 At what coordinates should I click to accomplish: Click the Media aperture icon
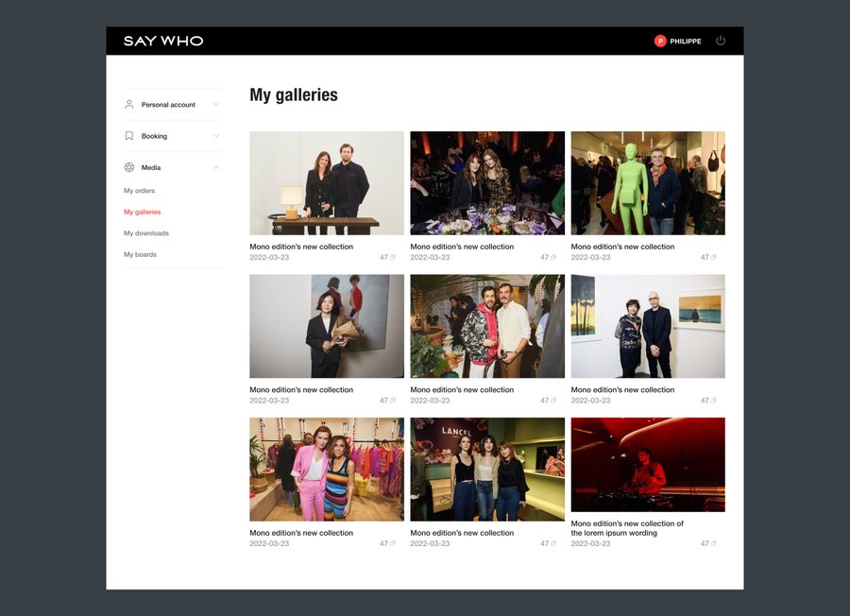tap(129, 167)
